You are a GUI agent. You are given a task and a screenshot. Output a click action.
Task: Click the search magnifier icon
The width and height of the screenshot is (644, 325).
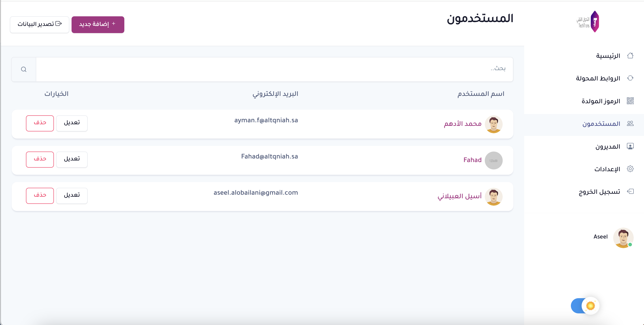(x=24, y=70)
